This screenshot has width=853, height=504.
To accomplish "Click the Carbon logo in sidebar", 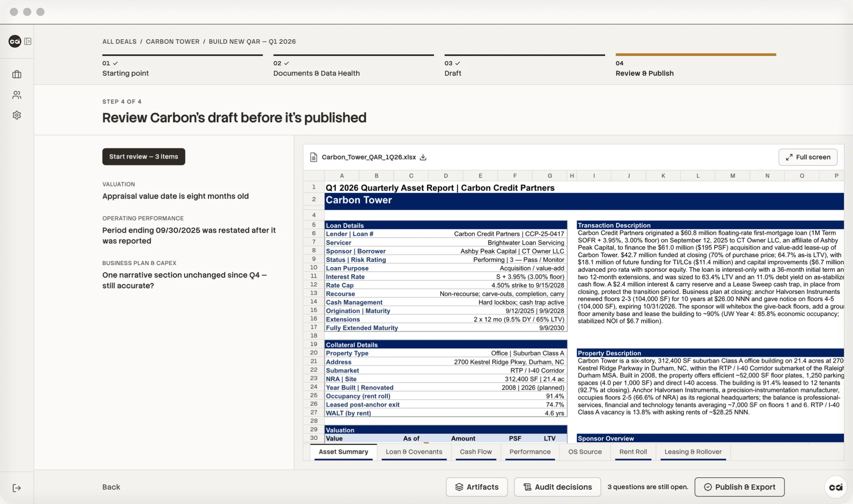I will pyautogui.click(x=15, y=41).
